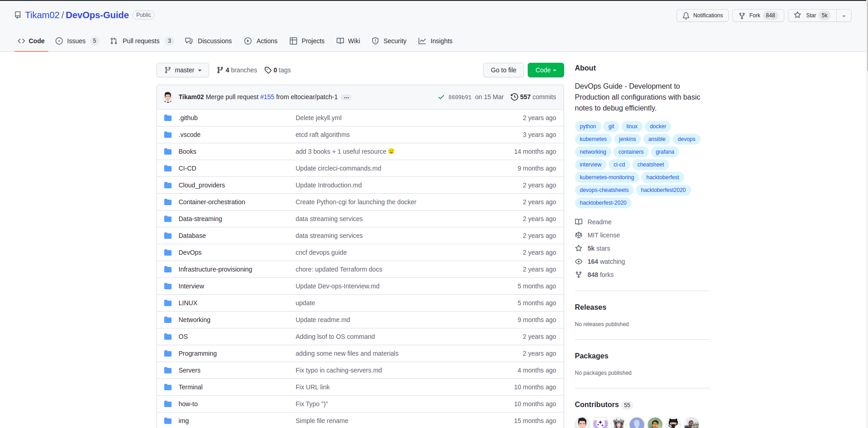Open the Actions tab
Screen dimensions: 868x428
pos(261,41)
